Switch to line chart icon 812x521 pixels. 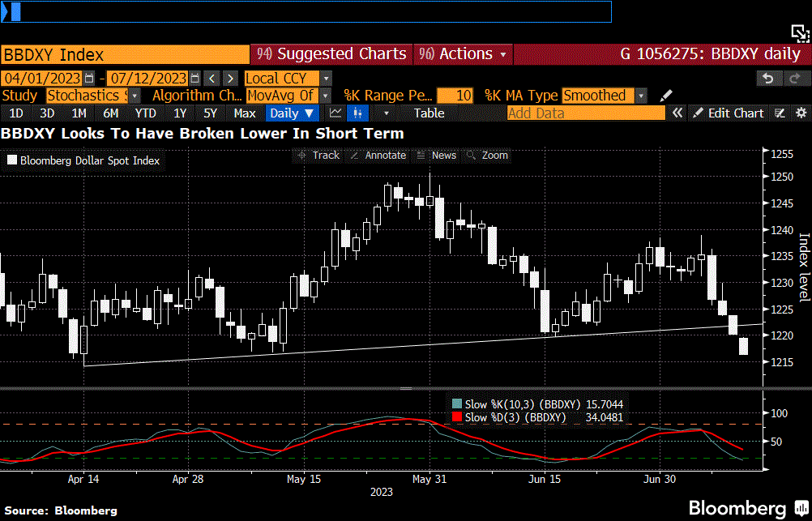(335, 113)
